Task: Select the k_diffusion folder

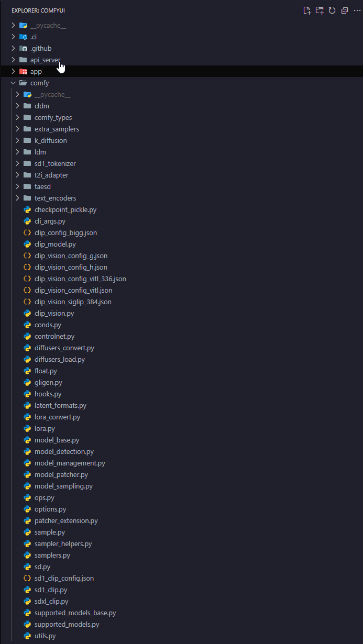Action: click(50, 140)
